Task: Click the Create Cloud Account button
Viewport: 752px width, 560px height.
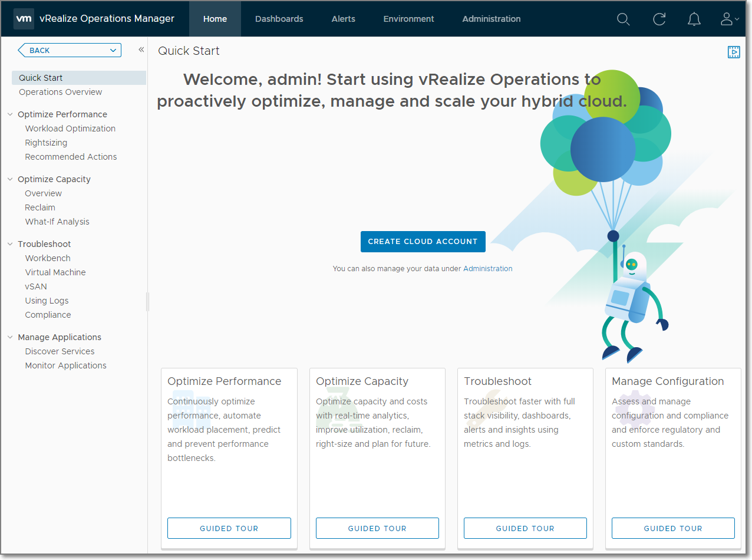Action: coord(423,242)
